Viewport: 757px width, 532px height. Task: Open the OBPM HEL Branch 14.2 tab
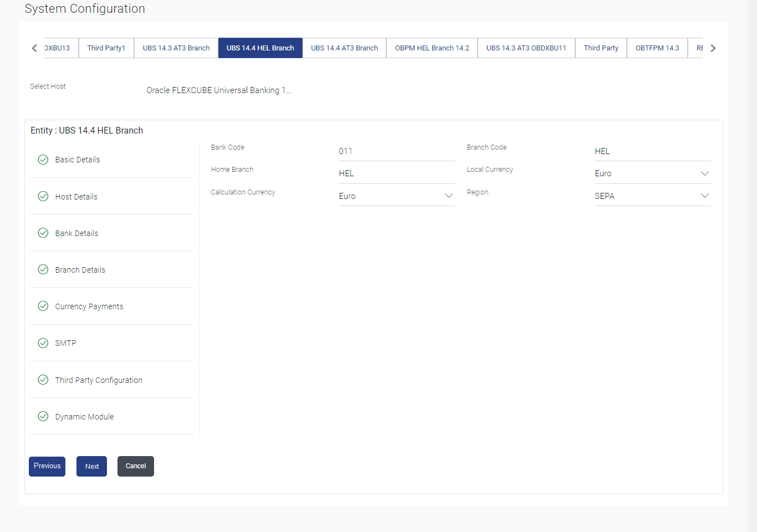[432, 48]
